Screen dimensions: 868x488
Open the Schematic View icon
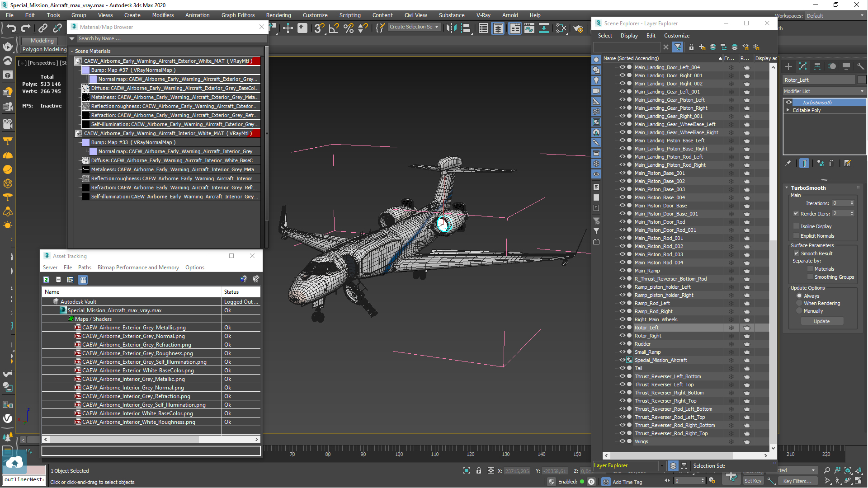pyautogui.click(x=544, y=28)
